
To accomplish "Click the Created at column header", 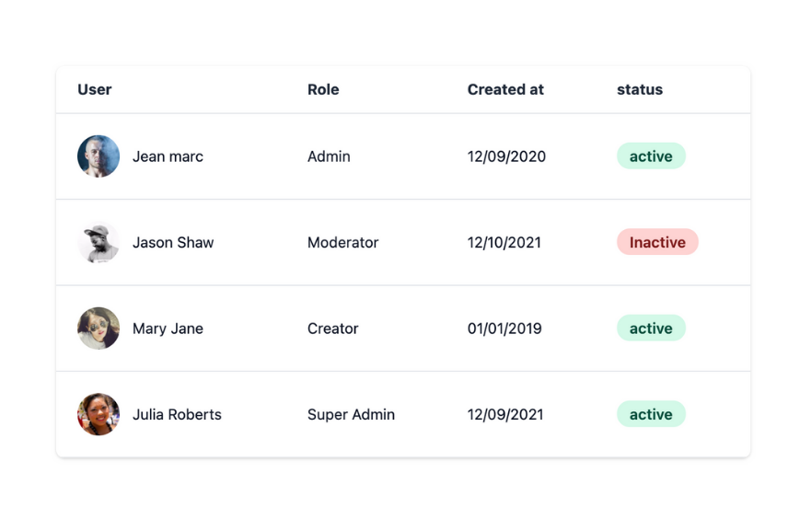I will [x=505, y=89].
